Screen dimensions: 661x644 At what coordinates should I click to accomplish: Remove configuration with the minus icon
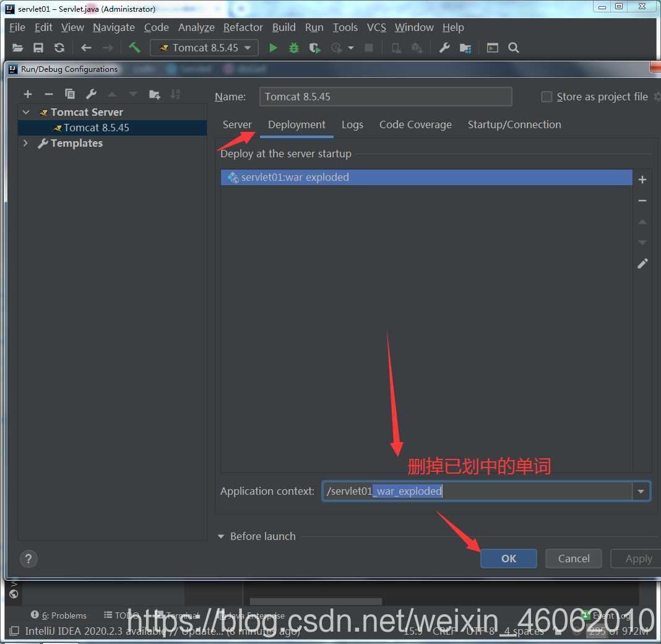click(x=49, y=94)
